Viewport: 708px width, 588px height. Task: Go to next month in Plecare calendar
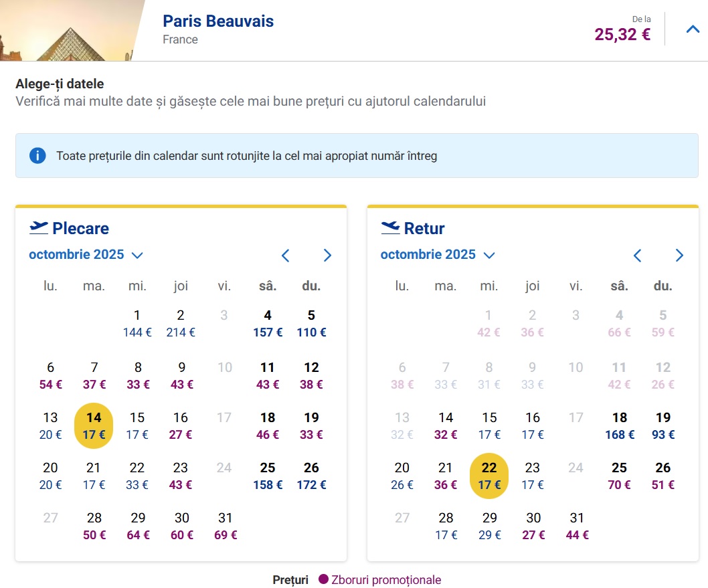(327, 255)
